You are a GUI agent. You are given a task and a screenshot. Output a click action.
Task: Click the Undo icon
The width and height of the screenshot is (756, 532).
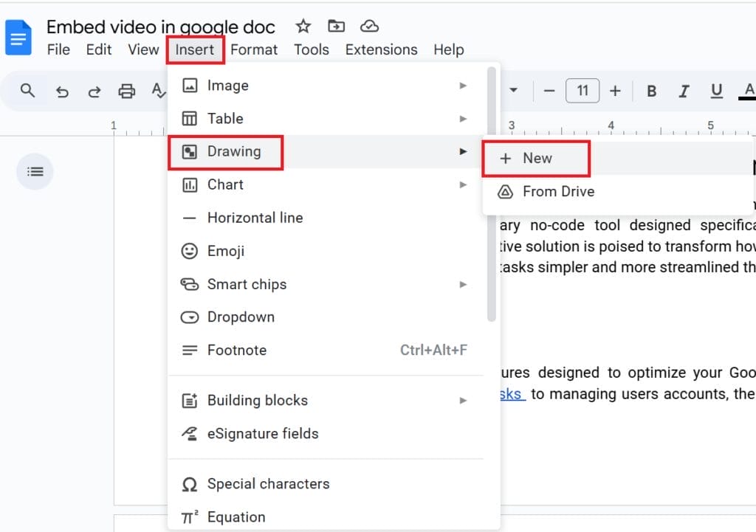[63, 90]
